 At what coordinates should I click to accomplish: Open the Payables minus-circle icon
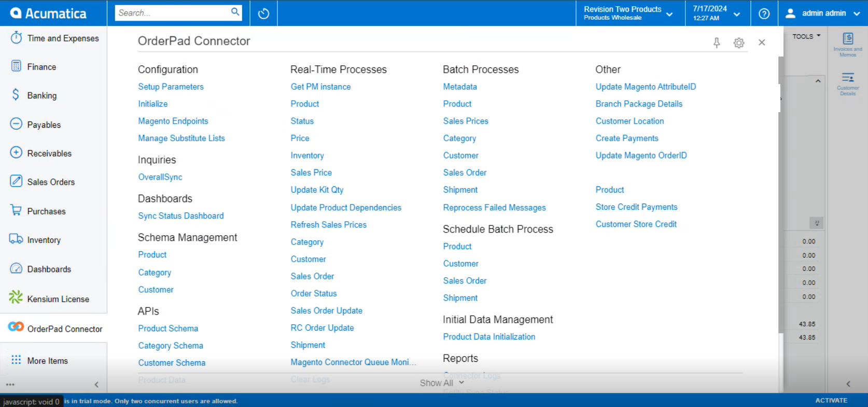click(x=16, y=124)
